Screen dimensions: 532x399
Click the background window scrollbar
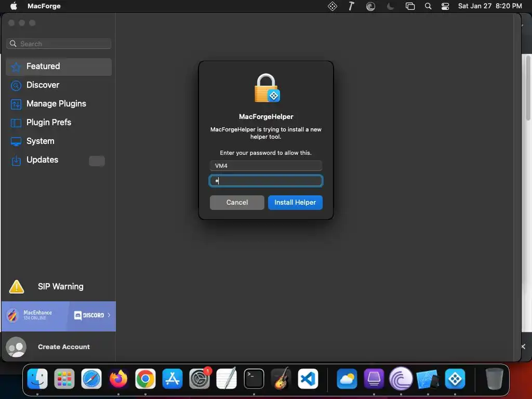click(x=528, y=88)
